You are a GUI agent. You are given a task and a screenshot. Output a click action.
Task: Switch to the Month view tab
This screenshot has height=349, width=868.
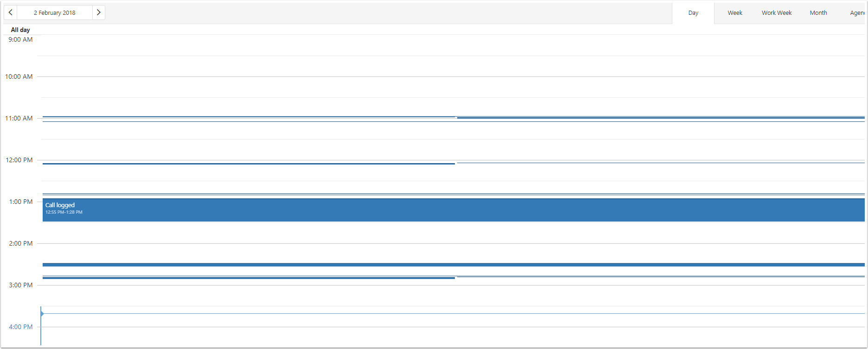tap(818, 13)
